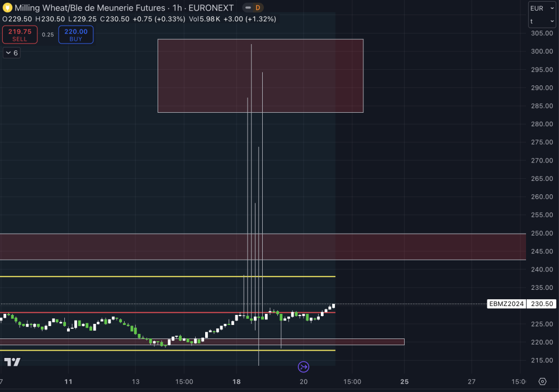The image size is (559, 392).
Task: Click the open value O229.50
Action: click(17, 19)
